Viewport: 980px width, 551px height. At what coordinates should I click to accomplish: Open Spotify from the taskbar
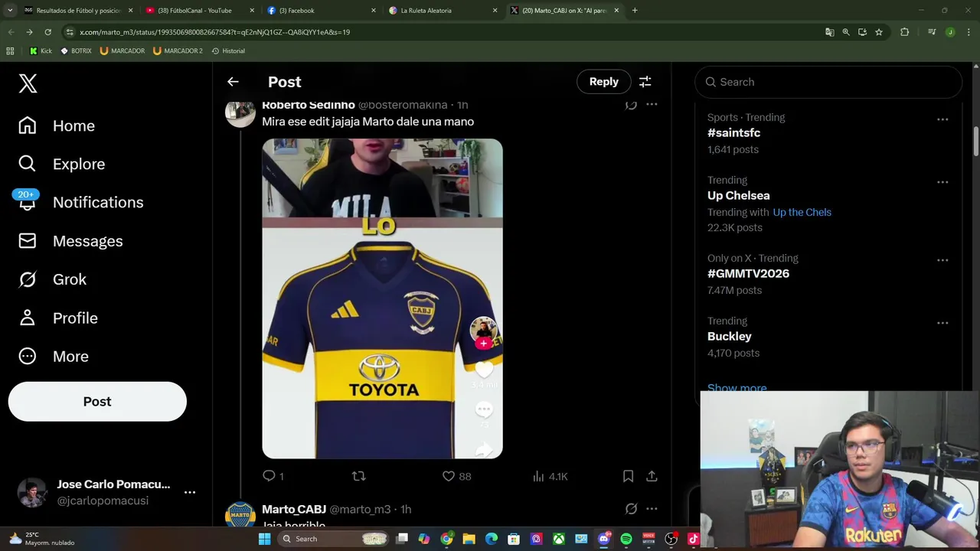tap(626, 539)
